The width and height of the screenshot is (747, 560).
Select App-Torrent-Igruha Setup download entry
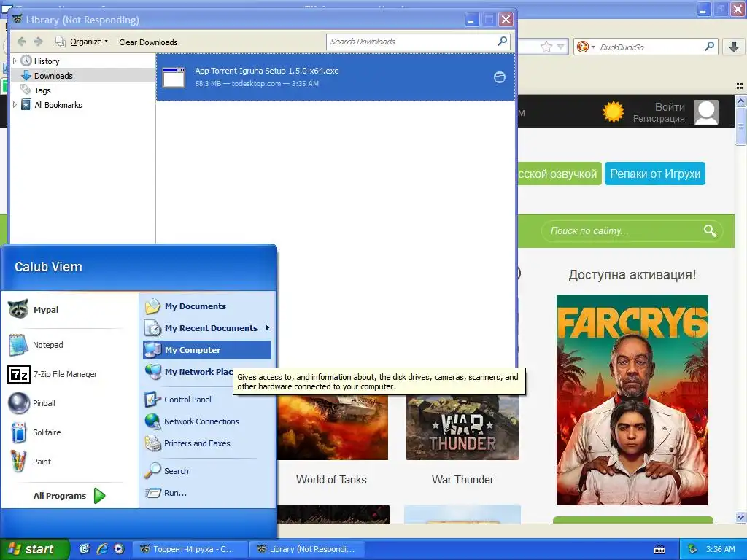pos(336,77)
